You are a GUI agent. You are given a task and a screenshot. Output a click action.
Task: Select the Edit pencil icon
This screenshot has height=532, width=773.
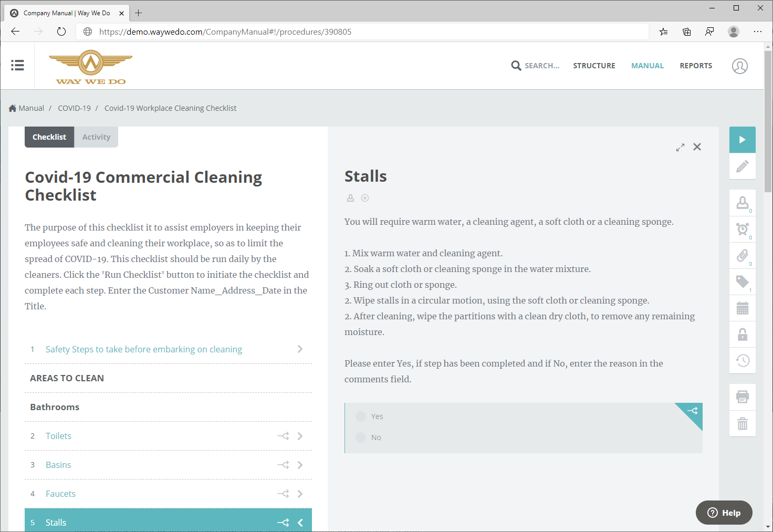742,166
